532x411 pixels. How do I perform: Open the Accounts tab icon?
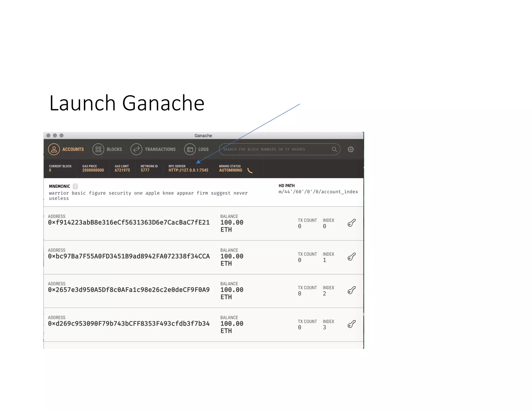(54, 149)
